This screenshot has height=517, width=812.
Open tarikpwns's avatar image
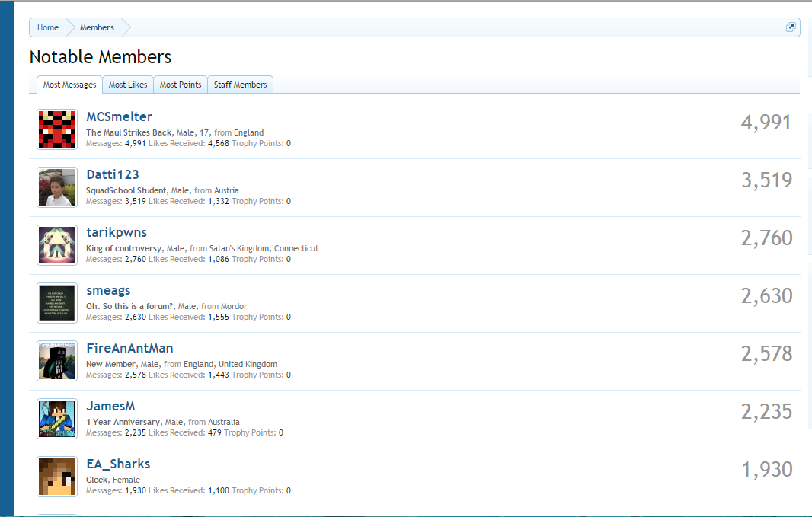[x=57, y=245]
